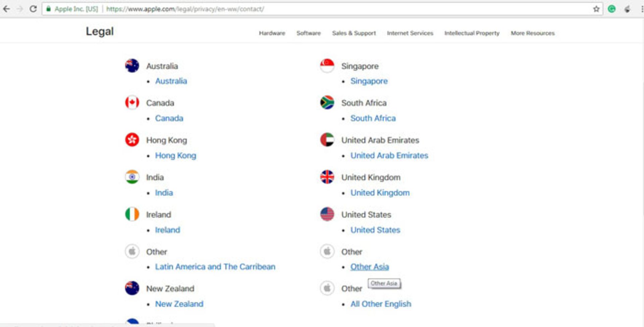Select the Intellectual Property nav item
644x327 pixels.
[472, 33]
